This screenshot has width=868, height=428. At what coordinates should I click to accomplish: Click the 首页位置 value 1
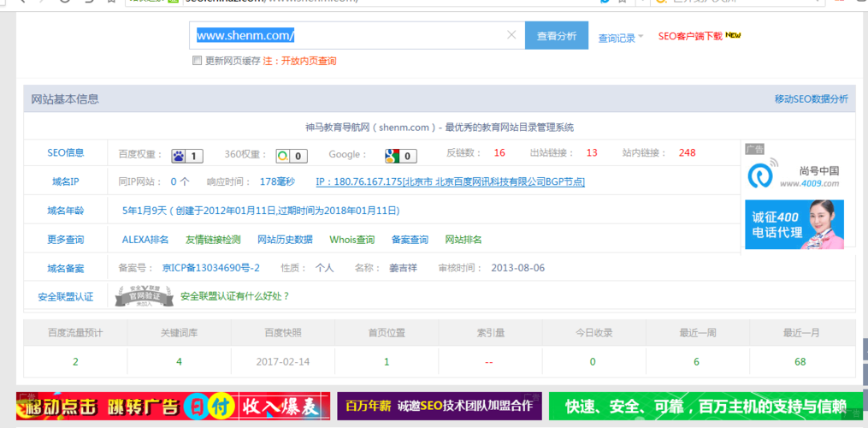coord(387,362)
